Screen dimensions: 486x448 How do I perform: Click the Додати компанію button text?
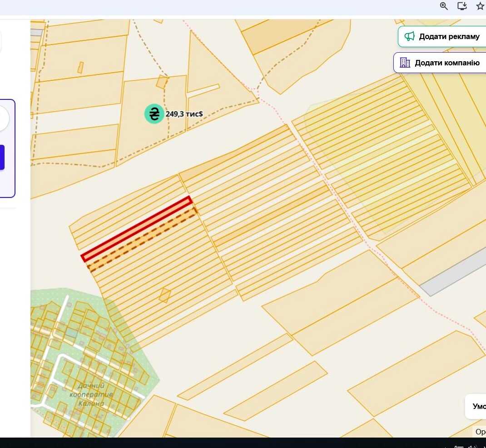tap(447, 63)
